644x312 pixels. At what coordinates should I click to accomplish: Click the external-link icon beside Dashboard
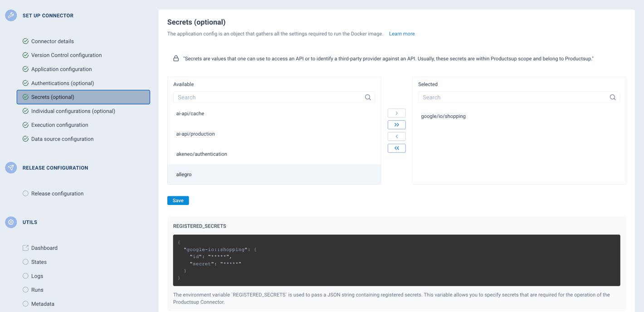[x=25, y=248]
